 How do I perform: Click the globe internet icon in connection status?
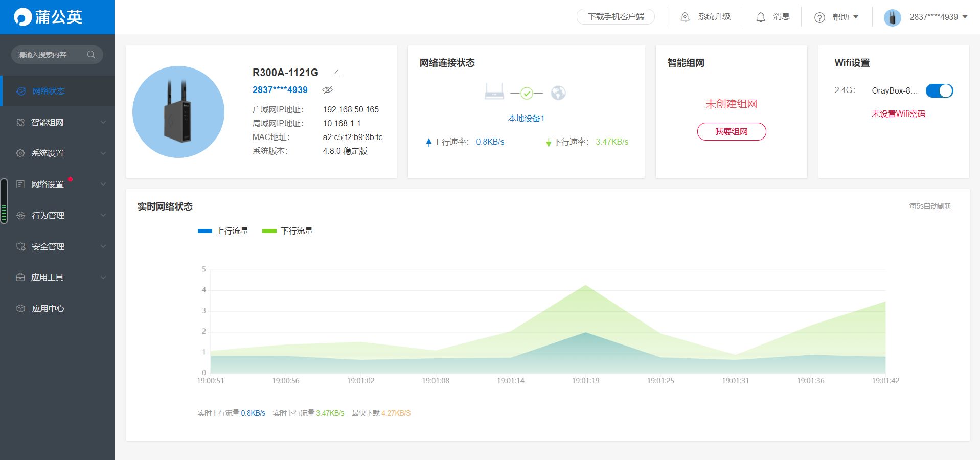[558, 93]
